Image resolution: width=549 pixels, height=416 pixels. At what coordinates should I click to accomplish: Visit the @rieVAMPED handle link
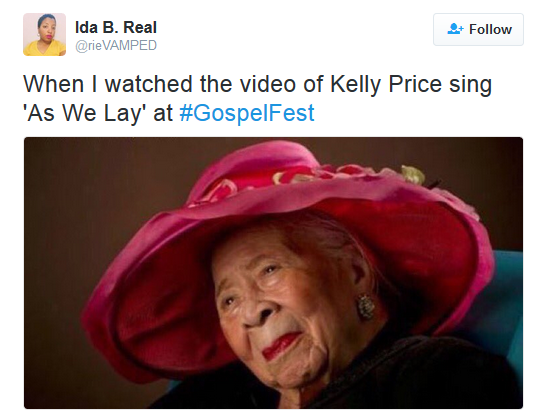pos(116,46)
